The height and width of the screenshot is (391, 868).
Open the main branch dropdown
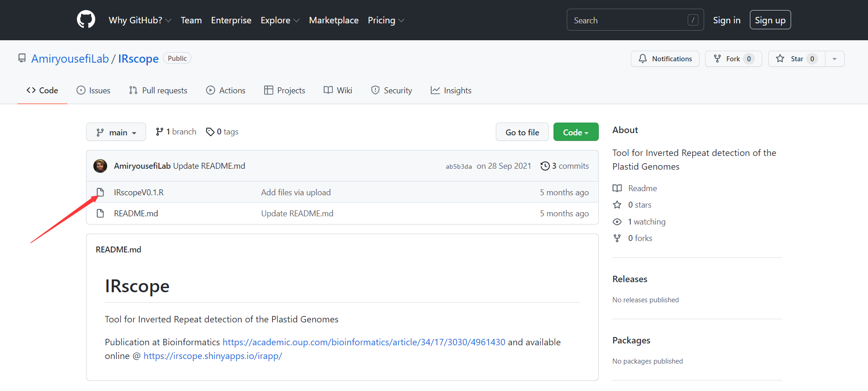(116, 132)
